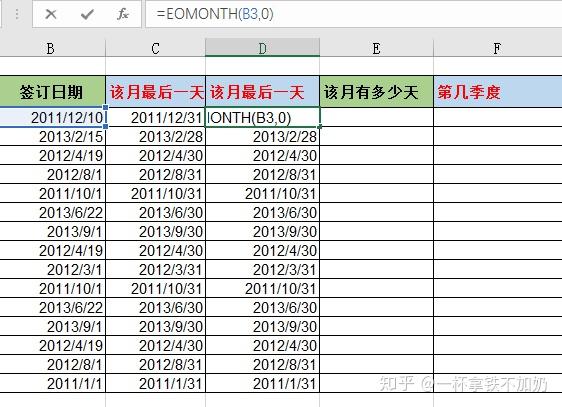This screenshot has width=562, height=407.
Task: Cancel the formula entry with the X icon
Action: [x=51, y=14]
